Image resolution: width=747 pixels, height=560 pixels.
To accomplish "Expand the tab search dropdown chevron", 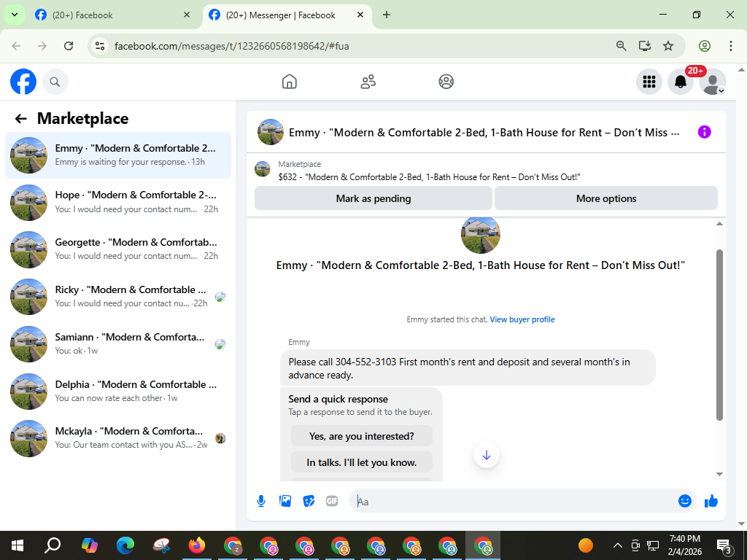I will (x=15, y=15).
